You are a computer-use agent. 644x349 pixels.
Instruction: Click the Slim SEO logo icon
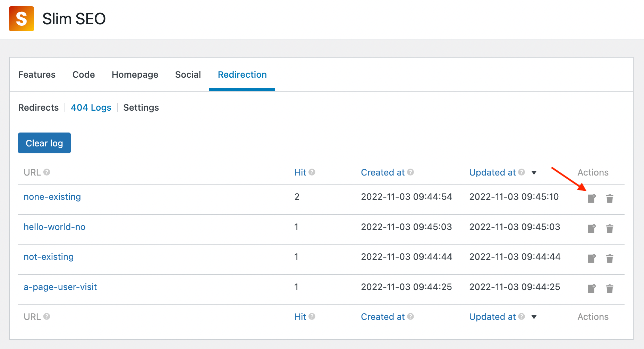pyautogui.click(x=22, y=19)
